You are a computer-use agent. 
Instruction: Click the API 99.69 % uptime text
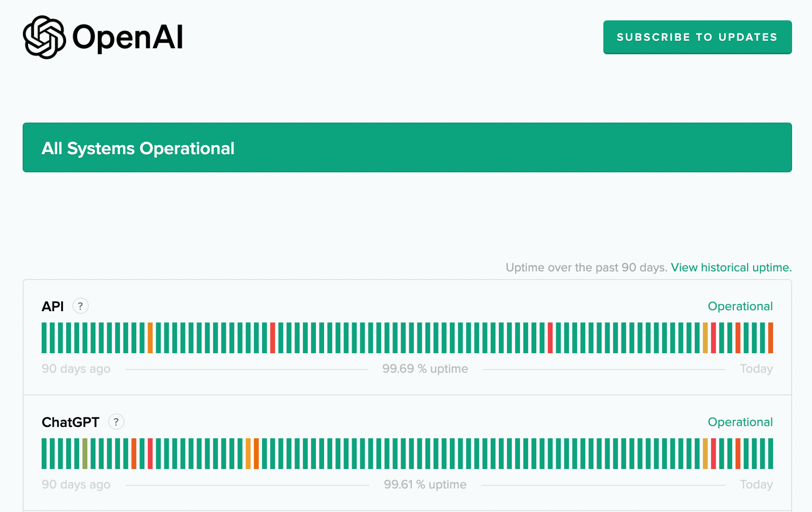[425, 369]
